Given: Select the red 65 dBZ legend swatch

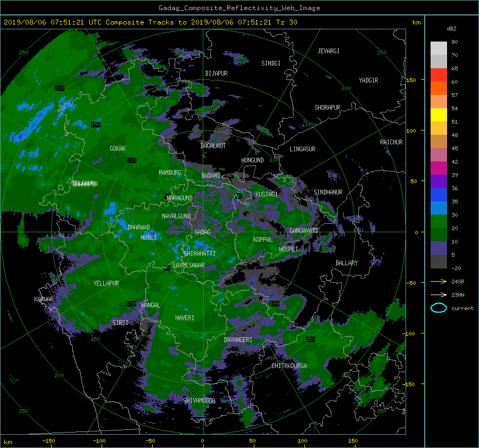Looking at the screenshot, I should tap(439, 75).
